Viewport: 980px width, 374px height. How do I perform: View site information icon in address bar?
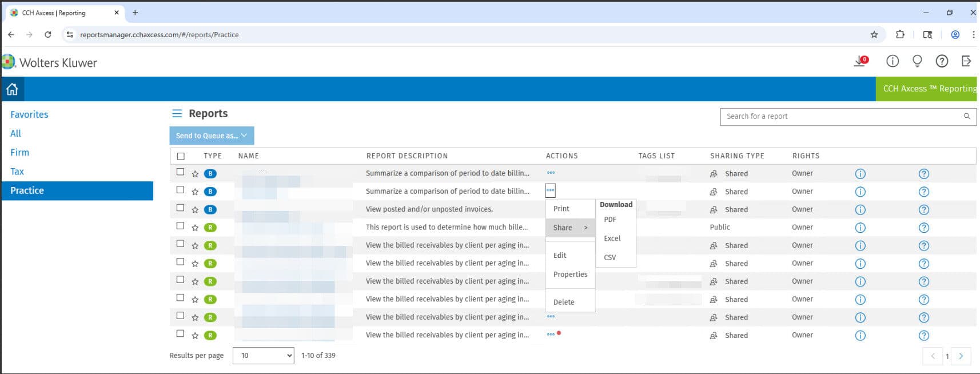click(x=70, y=35)
